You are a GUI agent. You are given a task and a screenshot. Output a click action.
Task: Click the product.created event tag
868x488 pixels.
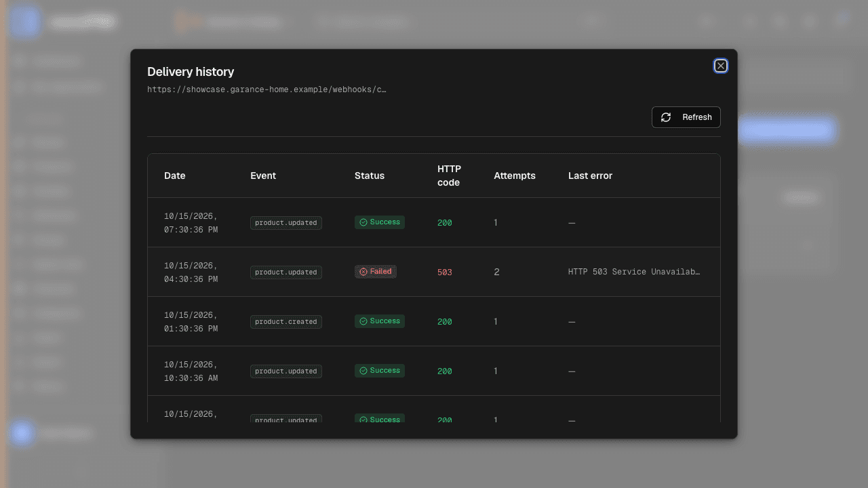coord(286,322)
